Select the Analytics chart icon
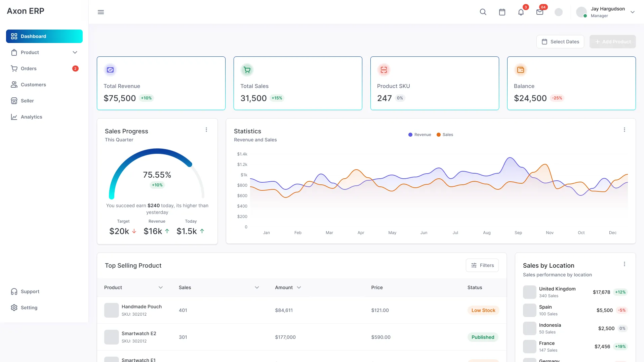 (x=14, y=117)
